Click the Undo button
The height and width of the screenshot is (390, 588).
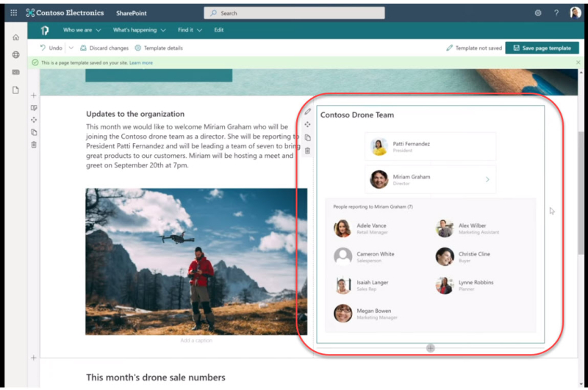pos(51,48)
